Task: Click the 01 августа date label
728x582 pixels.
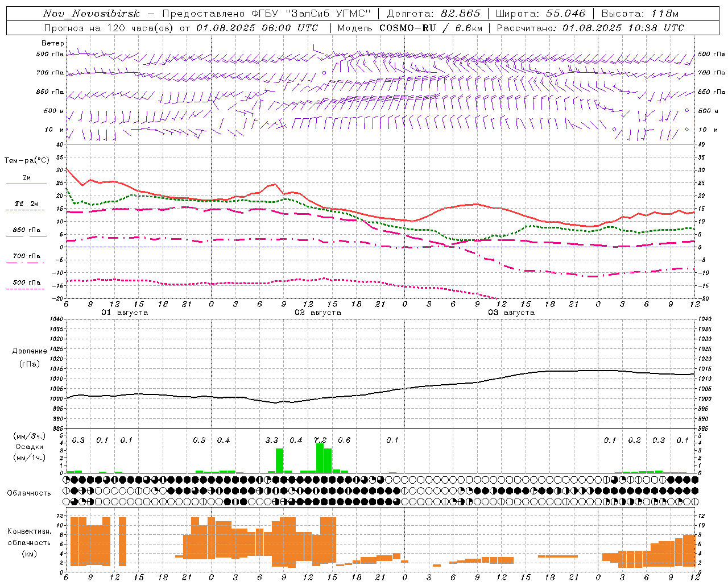Action: tap(125, 313)
